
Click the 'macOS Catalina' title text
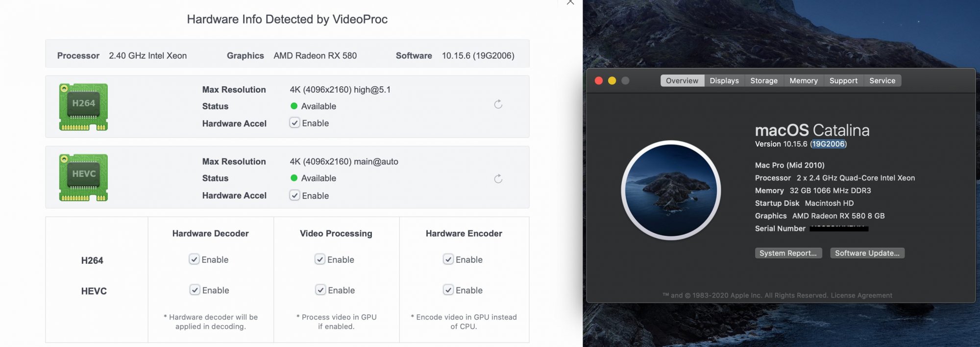pyautogui.click(x=812, y=130)
